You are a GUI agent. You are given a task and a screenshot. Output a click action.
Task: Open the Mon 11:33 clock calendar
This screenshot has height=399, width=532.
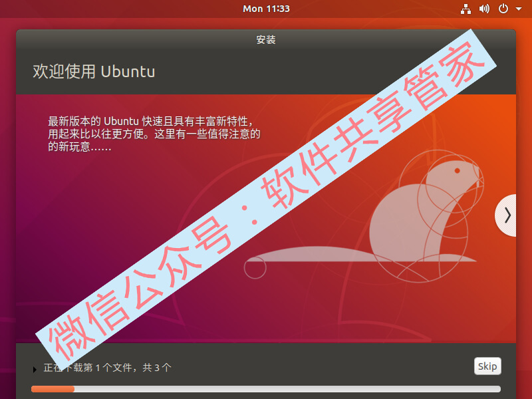point(266,9)
